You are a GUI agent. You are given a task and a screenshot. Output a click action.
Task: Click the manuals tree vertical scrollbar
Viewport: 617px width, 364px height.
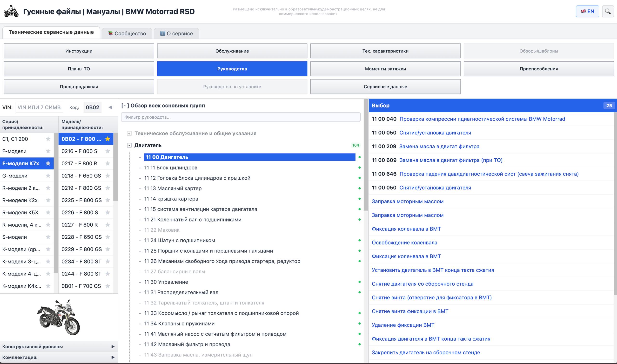366,155
